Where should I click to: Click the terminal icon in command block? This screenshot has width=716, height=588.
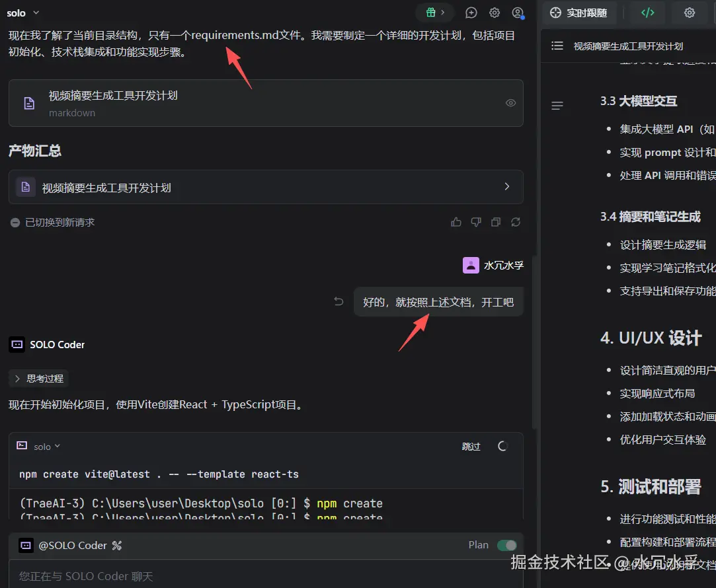click(x=22, y=446)
